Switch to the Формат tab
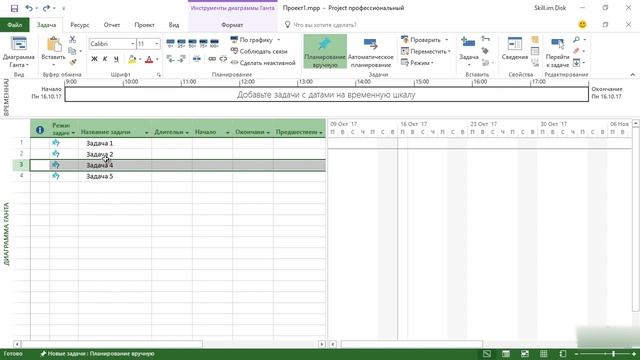Viewport: 640px width, 360px height. click(x=232, y=25)
